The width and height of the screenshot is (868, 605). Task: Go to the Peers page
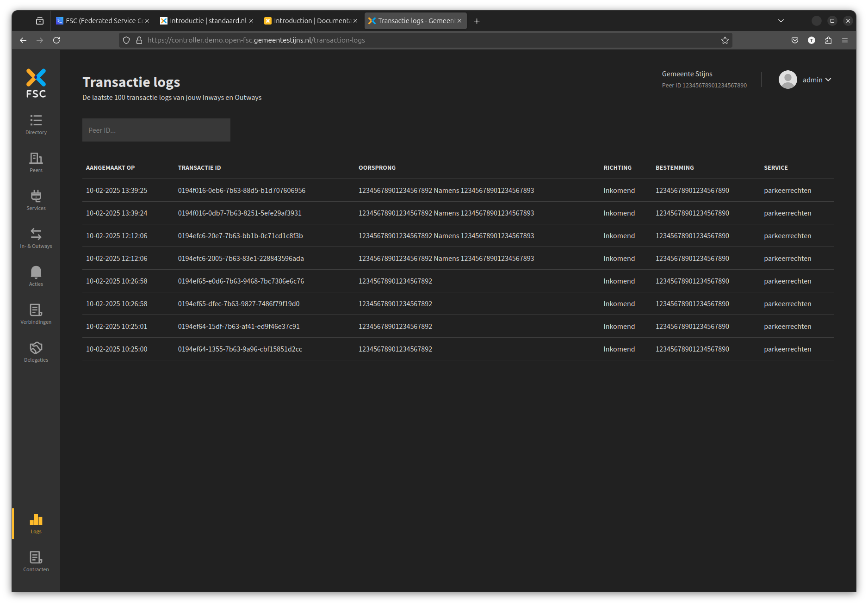[x=36, y=162]
